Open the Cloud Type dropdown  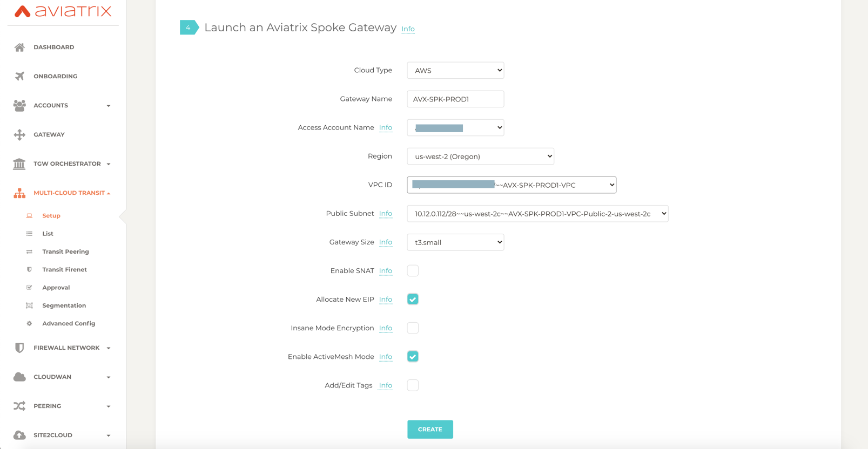(455, 71)
